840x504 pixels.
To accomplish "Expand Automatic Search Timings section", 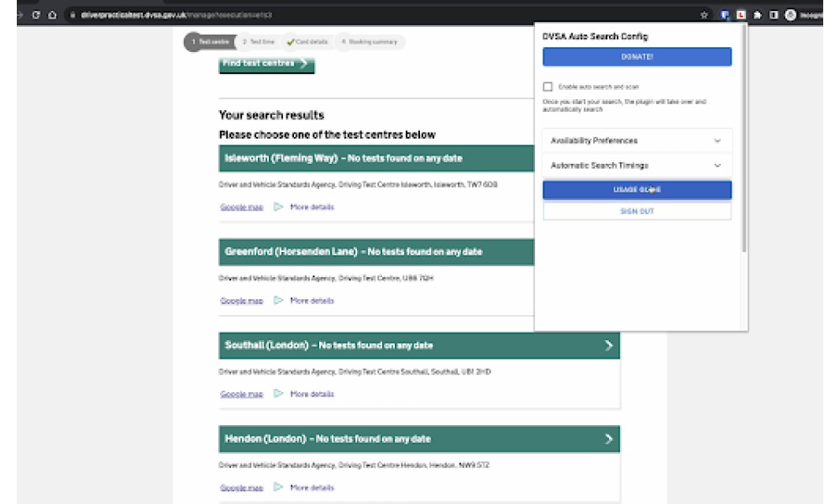I will [637, 166].
